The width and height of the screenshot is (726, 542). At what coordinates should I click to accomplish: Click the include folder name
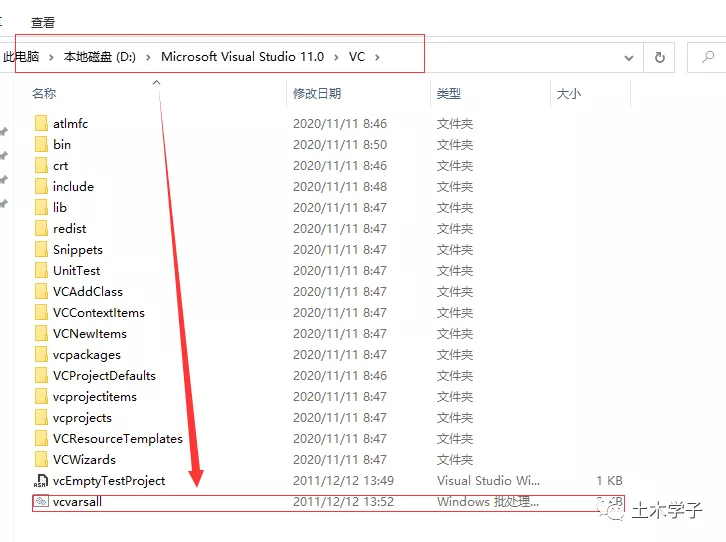point(73,187)
